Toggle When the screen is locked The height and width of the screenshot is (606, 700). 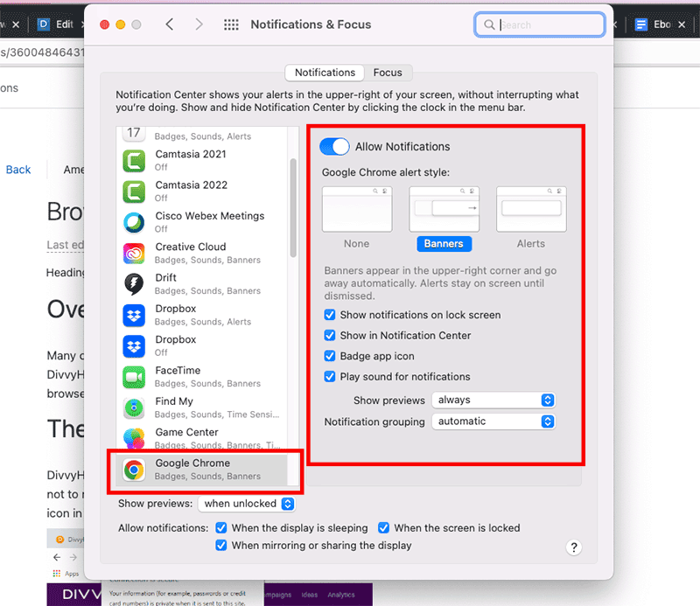pyautogui.click(x=383, y=528)
